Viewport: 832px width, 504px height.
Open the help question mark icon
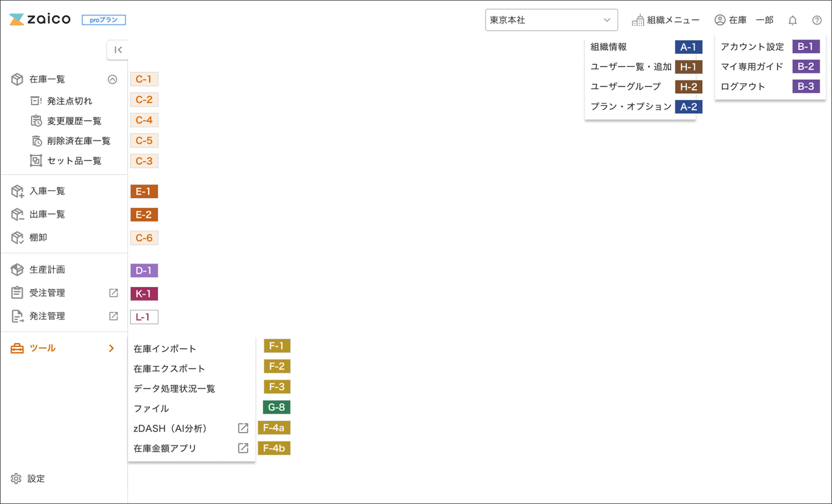(x=817, y=20)
